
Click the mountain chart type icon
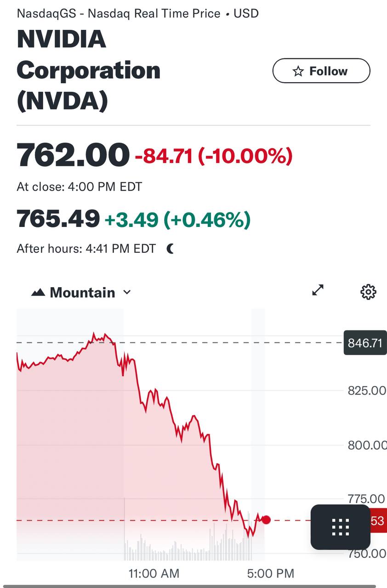(x=38, y=293)
